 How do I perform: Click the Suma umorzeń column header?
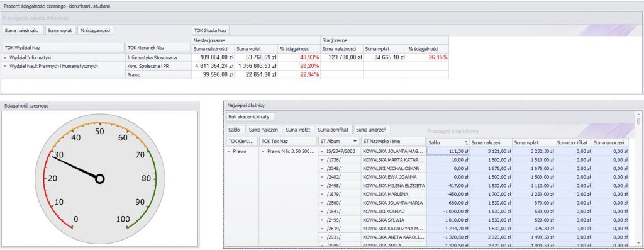pos(610,142)
